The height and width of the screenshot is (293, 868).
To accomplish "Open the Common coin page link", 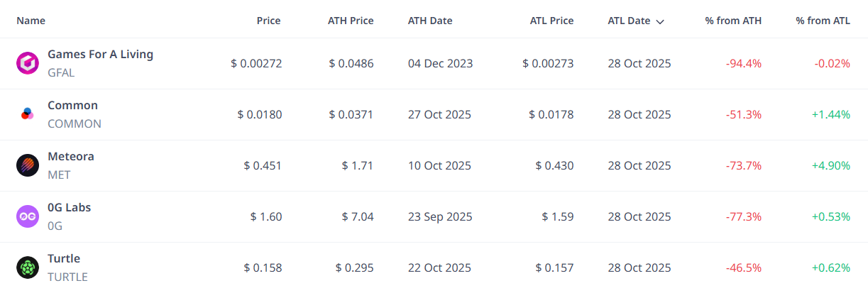I will tap(72, 105).
